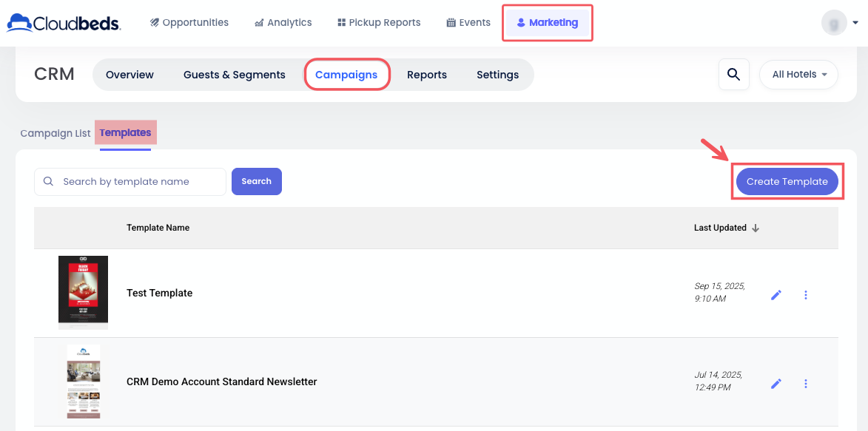Edit Test Template with pencil icon
The width and height of the screenshot is (868, 431).
point(776,295)
